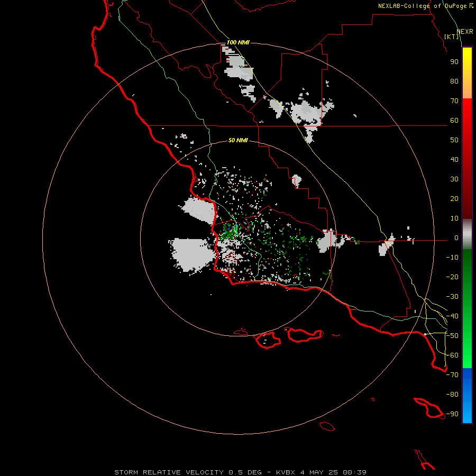
Task: Click the NEXR label above the scale
Action: click(x=464, y=32)
